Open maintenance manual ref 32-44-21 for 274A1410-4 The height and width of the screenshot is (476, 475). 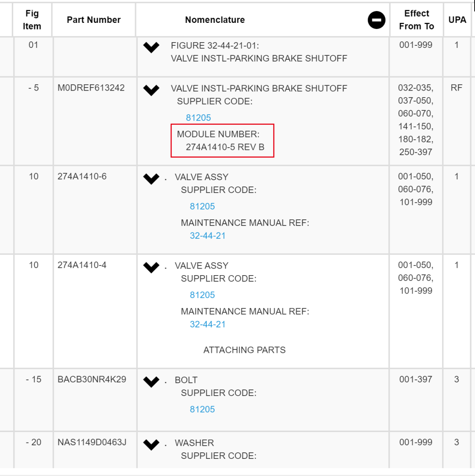click(x=208, y=324)
